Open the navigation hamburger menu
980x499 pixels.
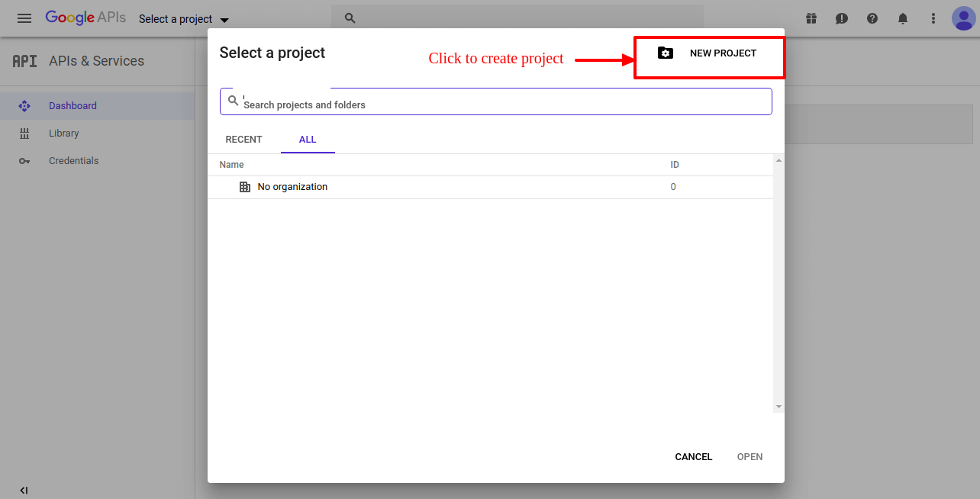click(x=24, y=18)
